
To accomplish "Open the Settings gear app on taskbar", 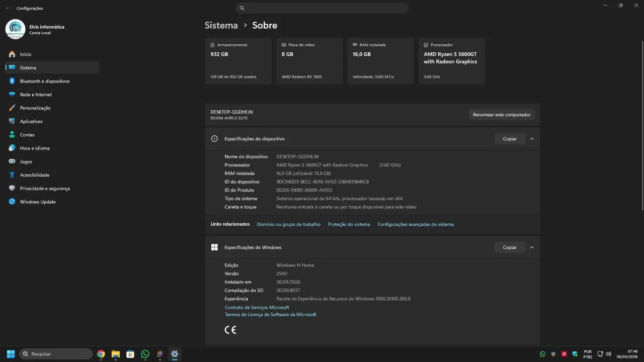I will [175, 354].
